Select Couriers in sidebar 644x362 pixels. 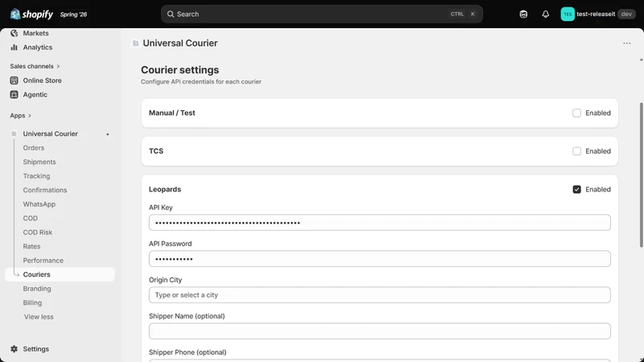click(x=60, y=274)
